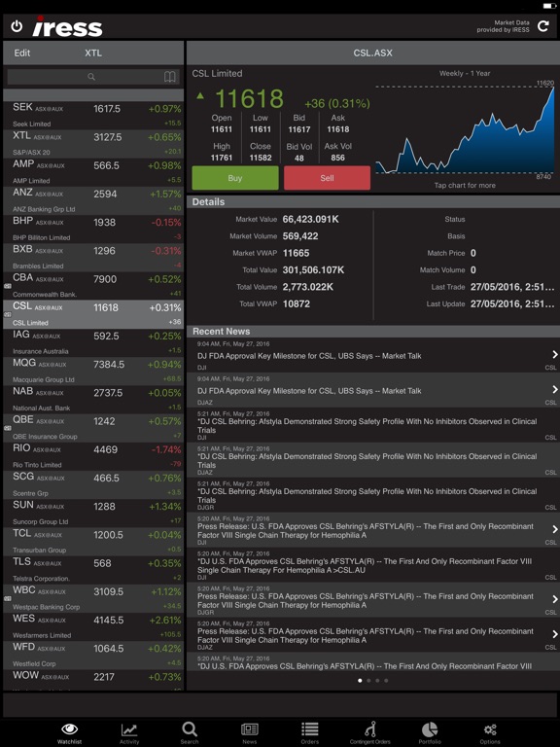This screenshot has width=560, height=747.
Task: Expand DJI Press Release FDA Approves chevron
Action: tap(555, 529)
